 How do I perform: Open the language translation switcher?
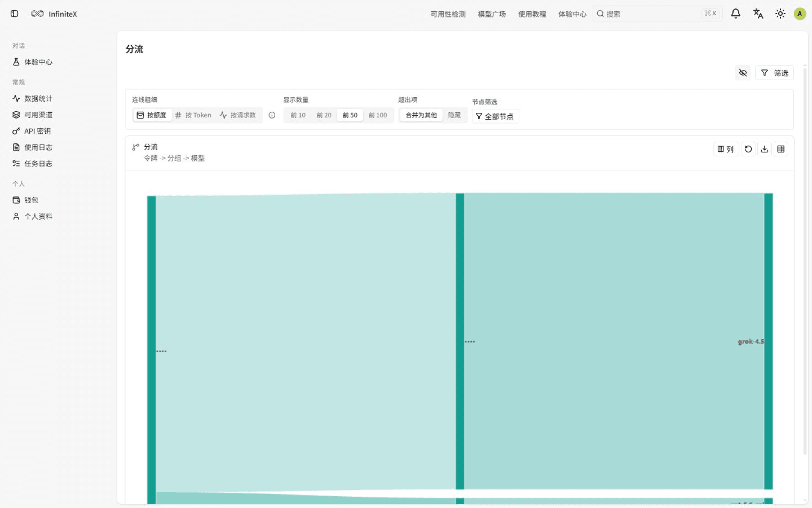click(x=758, y=14)
